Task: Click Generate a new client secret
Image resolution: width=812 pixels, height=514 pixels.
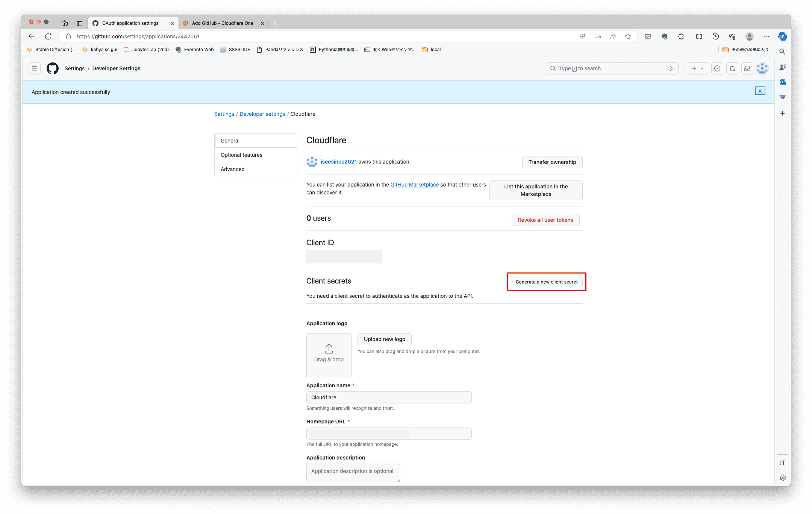Action: 547,282
